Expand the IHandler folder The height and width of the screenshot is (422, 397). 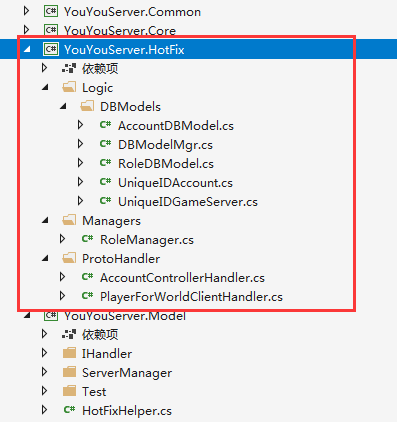point(44,353)
